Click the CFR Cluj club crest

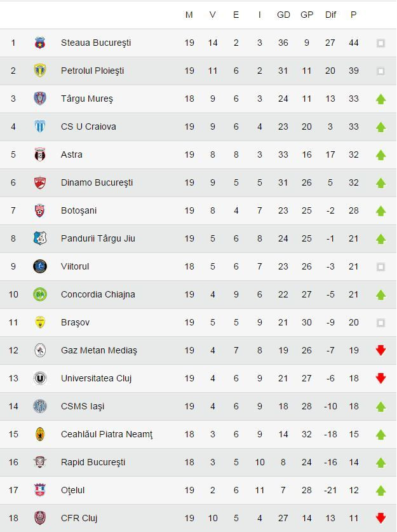[x=40, y=518]
